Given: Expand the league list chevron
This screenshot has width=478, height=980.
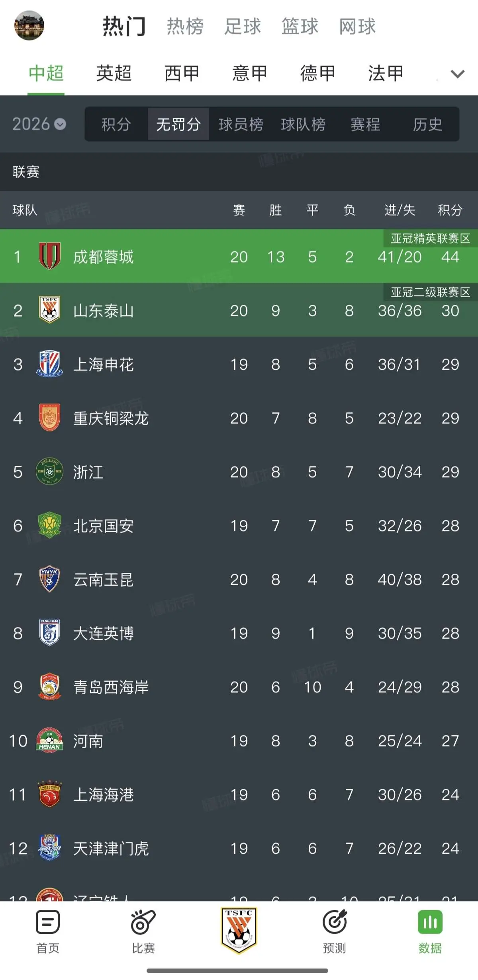Looking at the screenshot, I should (x=457, y=74).
